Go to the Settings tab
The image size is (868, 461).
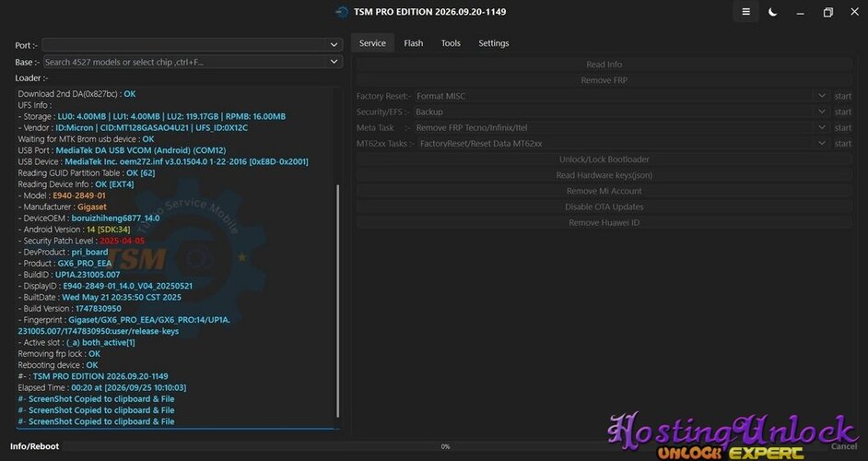coord(493,43)
